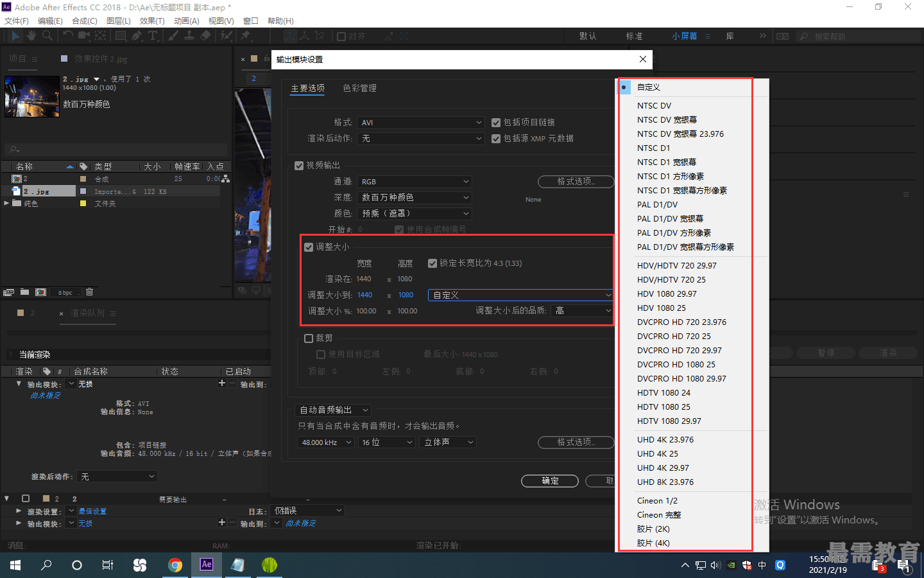The width and height of the screenshot is (924, 578).
Task: Open the 16 位 bit-depth dropdown
Action: [x=387, y=442]
